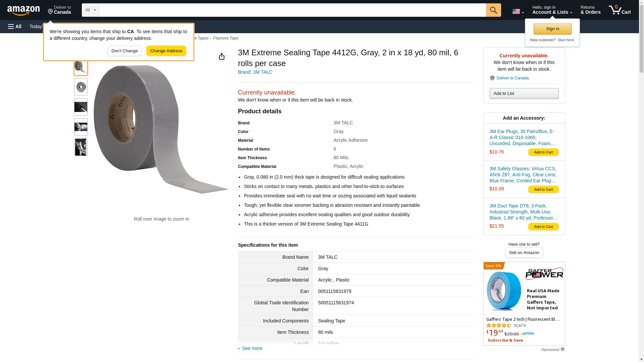The width and height of the screenshot is (644, 362).
Task: Open Returns & Orders
Action: 590,10
